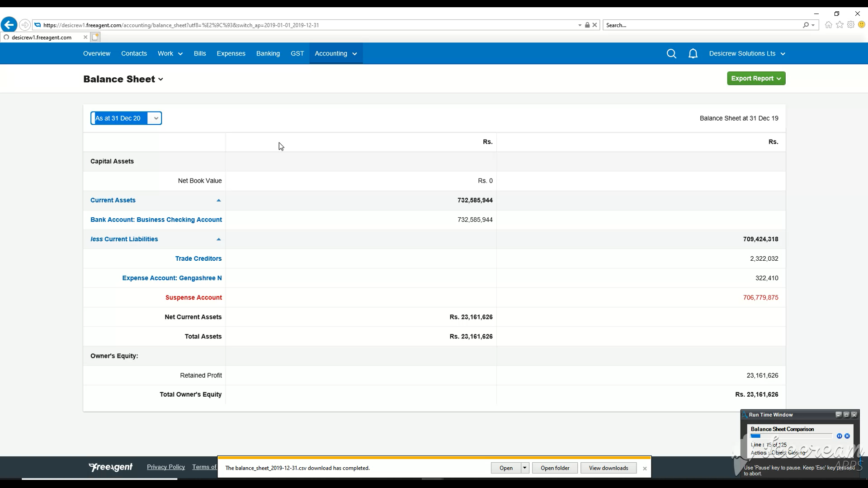Dismiss the download notification bar

[645, 469]
